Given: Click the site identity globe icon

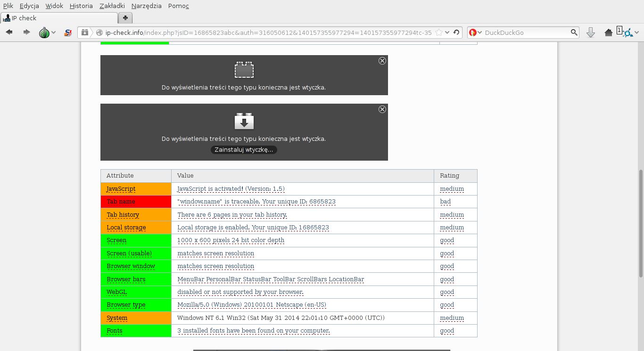Looking at the screenshot, I should (x=99, y=33).
